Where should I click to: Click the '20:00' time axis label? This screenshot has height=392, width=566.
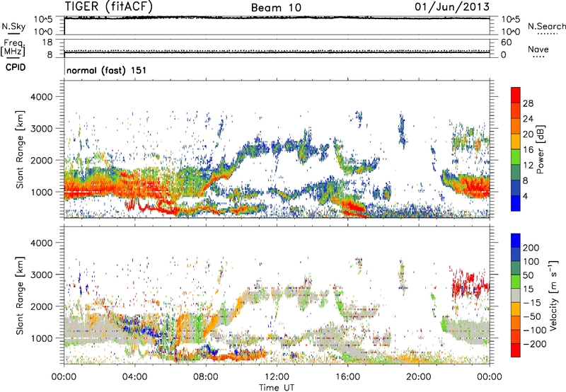tap(419, 376)
